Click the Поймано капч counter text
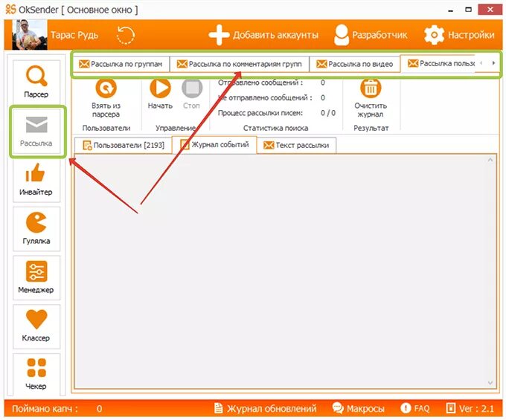 (x=45, y=409)
